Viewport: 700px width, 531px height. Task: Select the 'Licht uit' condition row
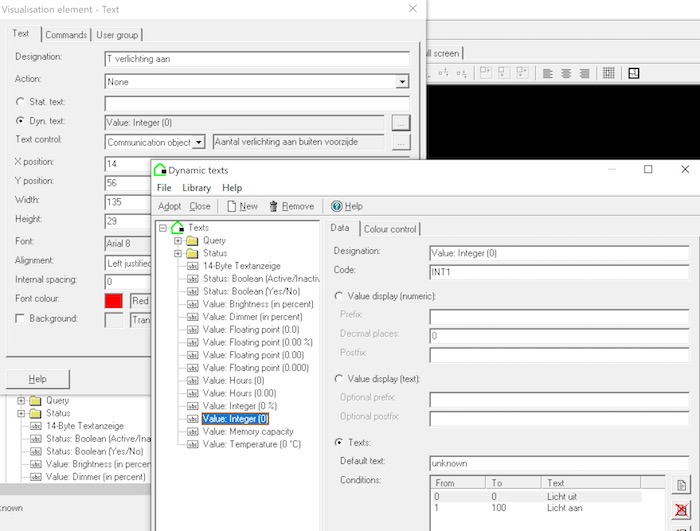click(536, 497)
